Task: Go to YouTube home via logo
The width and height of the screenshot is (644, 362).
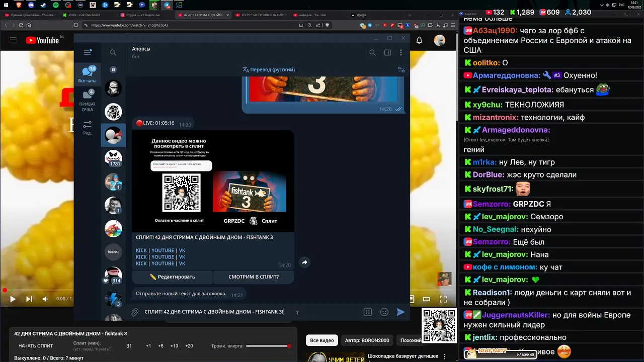Action: (x=42, y=40)
